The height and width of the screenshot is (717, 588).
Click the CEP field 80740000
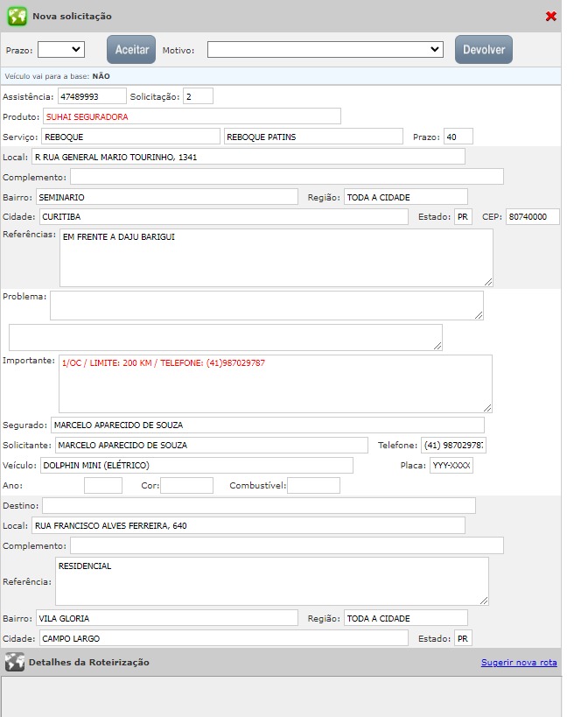coord(532,217)
